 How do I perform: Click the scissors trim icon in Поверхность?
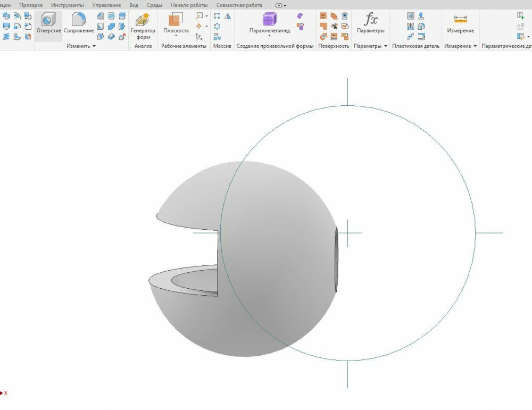(x=334, y=26)
